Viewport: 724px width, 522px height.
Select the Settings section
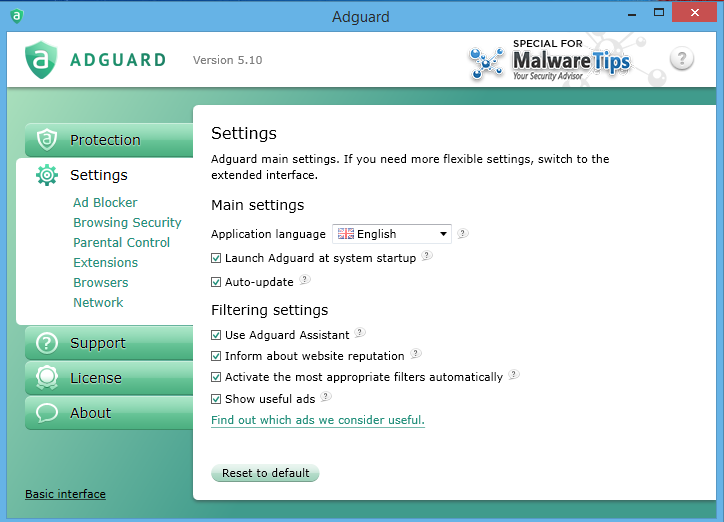(104, 175)
